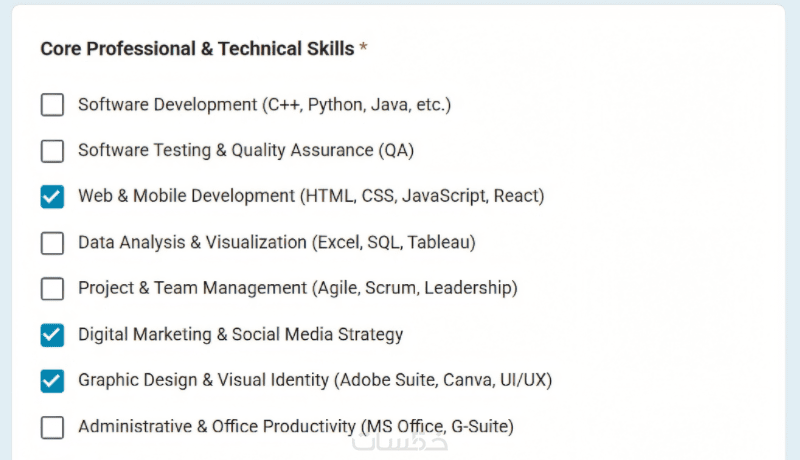
Task: Untick the Graphic Design & Visual Identity checkbox
Action: (52, 381)
